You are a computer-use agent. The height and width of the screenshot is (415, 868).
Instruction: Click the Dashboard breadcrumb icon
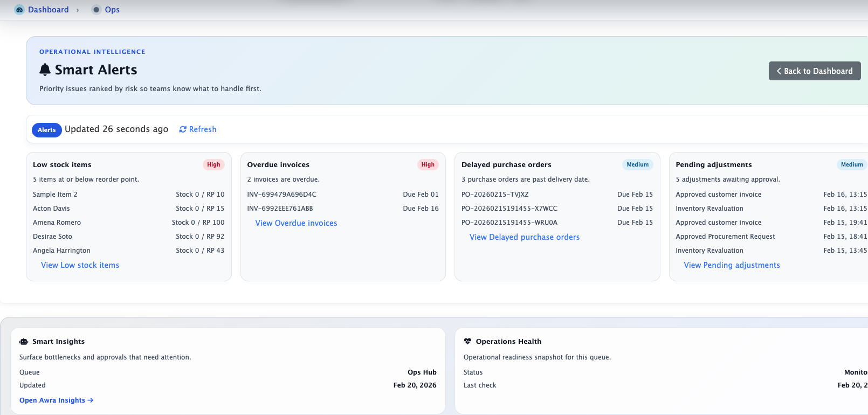point(19,10)
